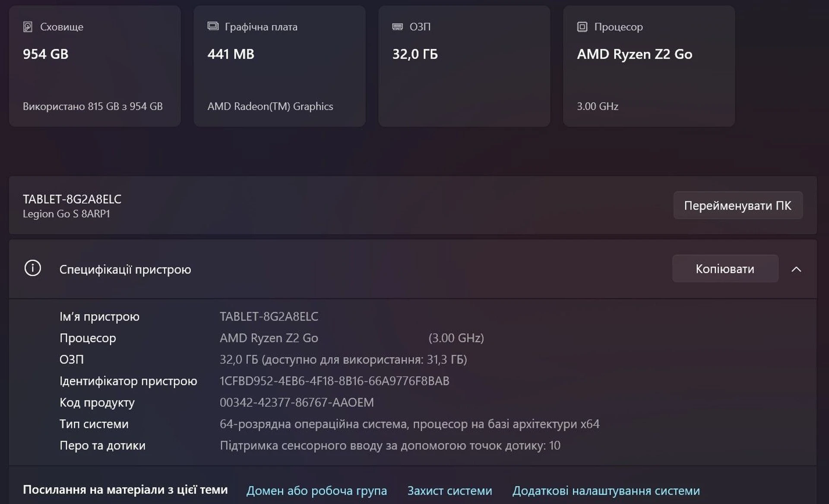Viewport: 829px width, 504px height.
Task: Open the ОЗП 32,0 ГБ card
Action: point(464,66)
